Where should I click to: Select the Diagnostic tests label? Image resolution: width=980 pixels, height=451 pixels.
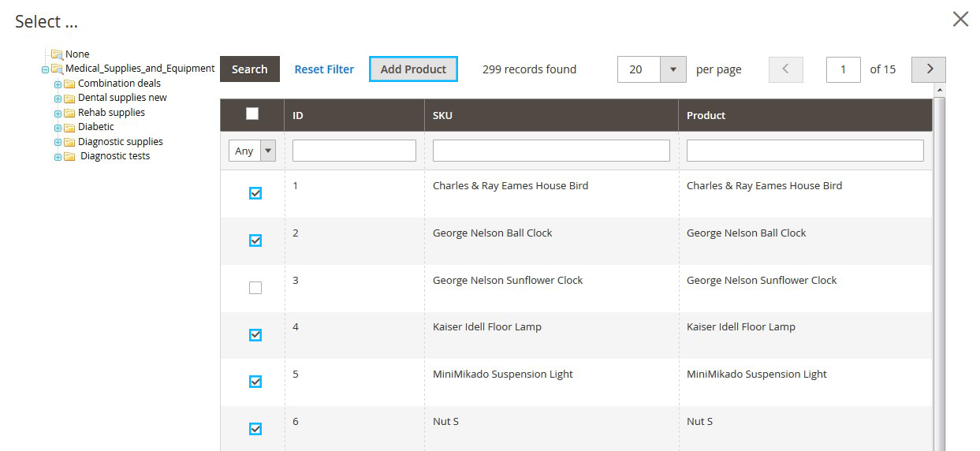pyautogui.click(x=115, y=156)
